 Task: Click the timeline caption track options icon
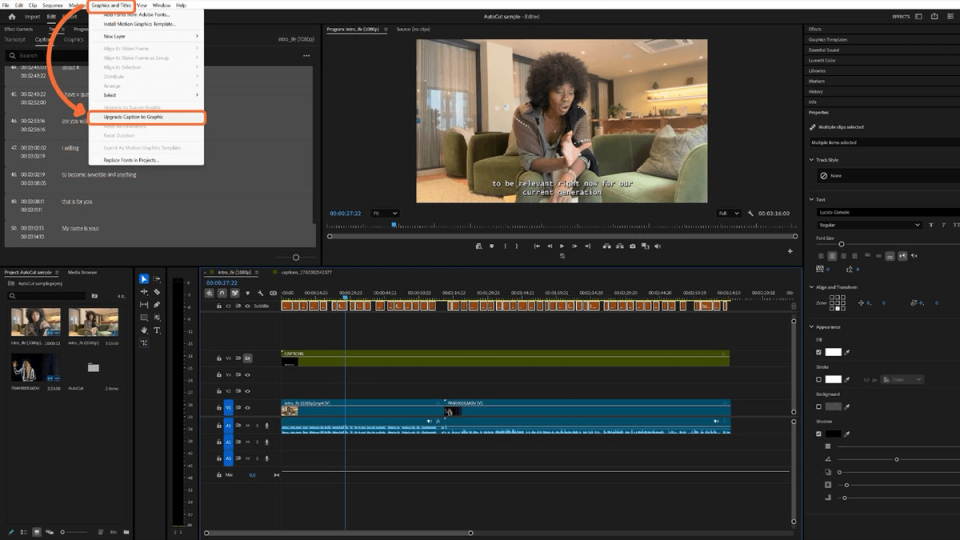coord(273,293)
